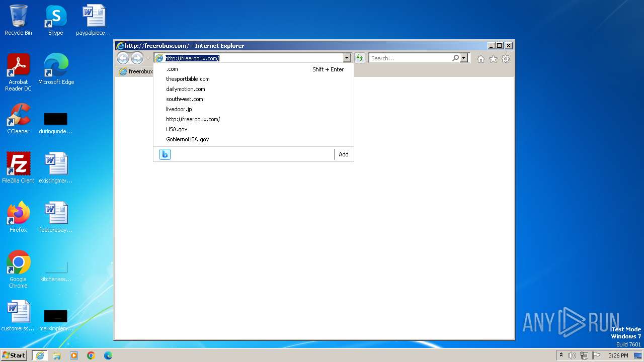Open the customerss Word document icon

click(x=18, y=316)
